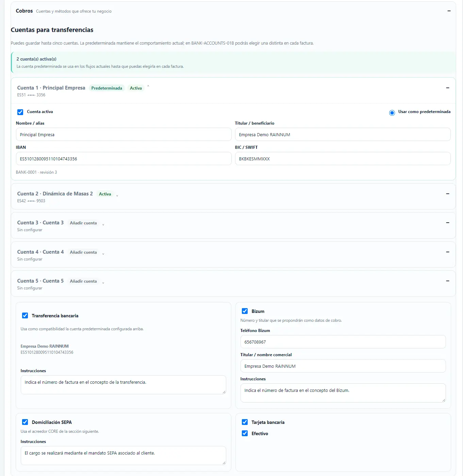Click Cuenta 2 · Dinámica de Masas 2 title

point(55,194)
